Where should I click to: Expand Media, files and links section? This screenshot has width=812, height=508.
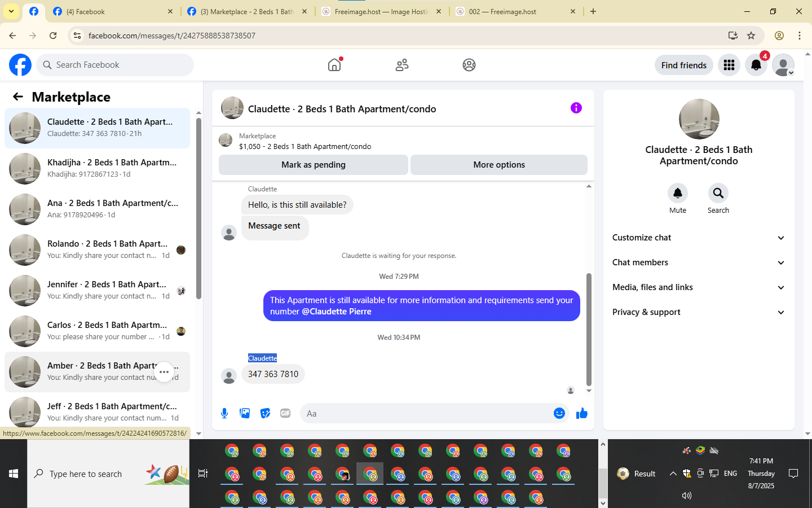(x=699, y=287)
